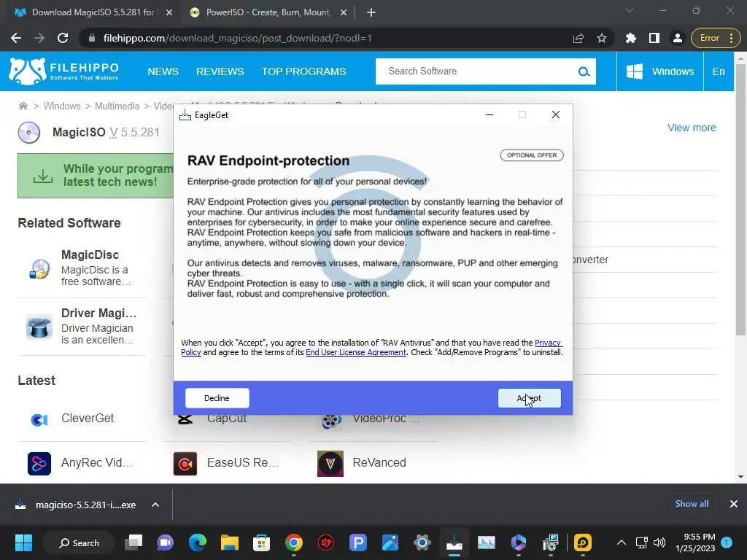Click the FileHippo logo
747x560 pixels.
pyautogui.click(x=63, y=71)
